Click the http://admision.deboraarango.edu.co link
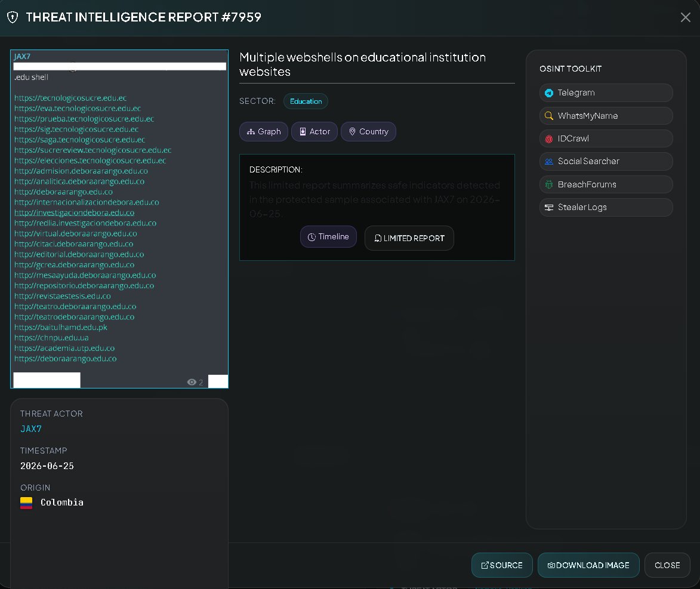 [81, 171]
